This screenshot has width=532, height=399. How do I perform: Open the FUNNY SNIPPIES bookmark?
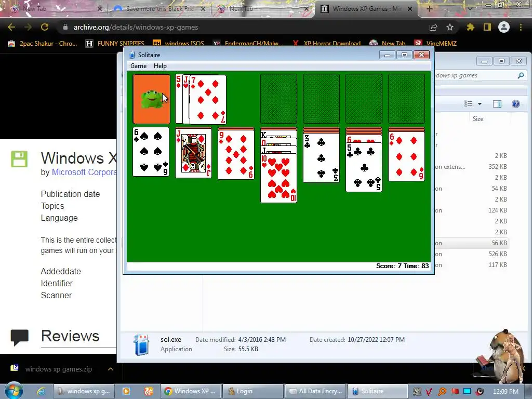(115, 44)
